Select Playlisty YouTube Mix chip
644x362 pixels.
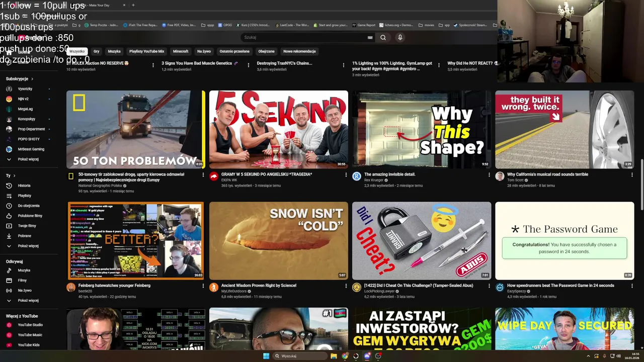[146, 51]
